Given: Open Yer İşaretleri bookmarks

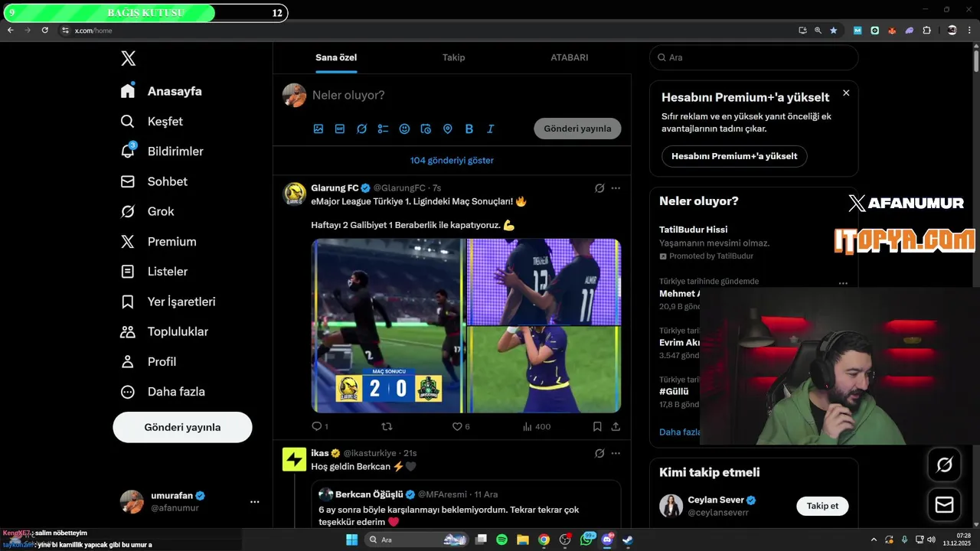Looking at the screenshot, I should [x=168, y=302].
